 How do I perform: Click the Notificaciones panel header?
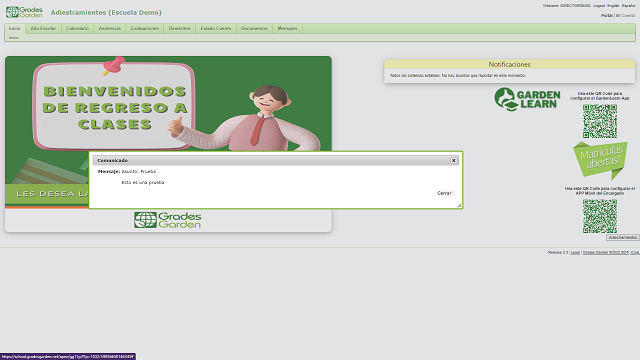pyautogui.click(x=509, y=64)
